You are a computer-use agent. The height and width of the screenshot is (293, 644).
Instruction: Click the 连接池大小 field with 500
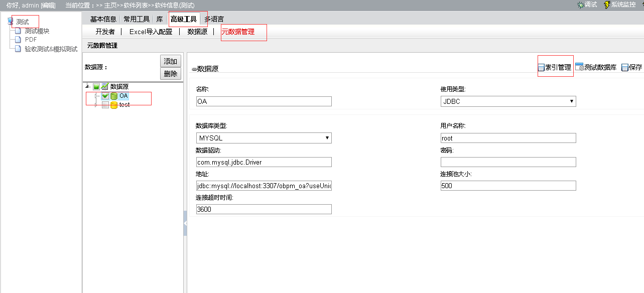coord(508,186)
